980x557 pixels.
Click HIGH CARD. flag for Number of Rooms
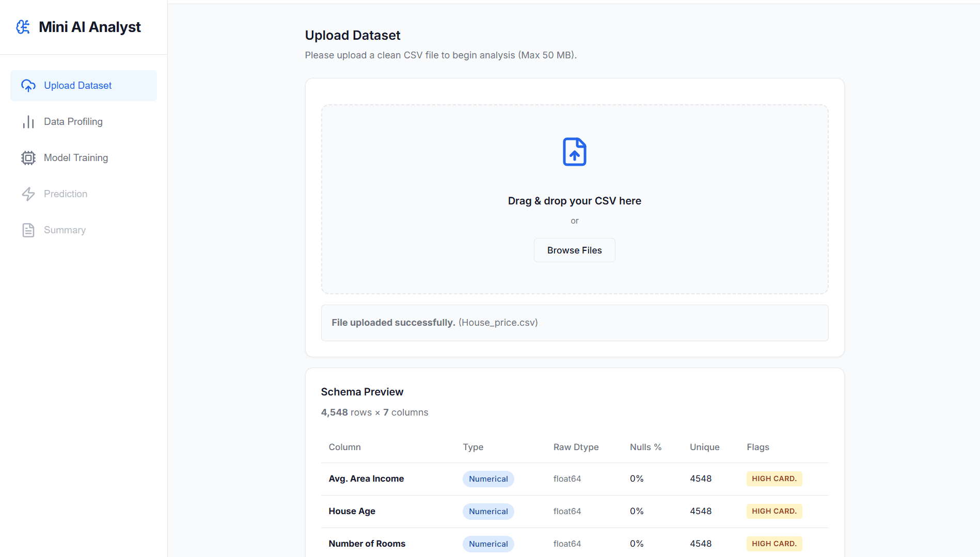coord(774,544)
